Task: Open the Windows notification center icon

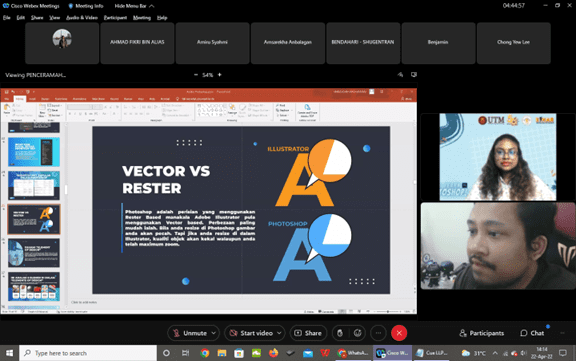Action: point(563,353)
